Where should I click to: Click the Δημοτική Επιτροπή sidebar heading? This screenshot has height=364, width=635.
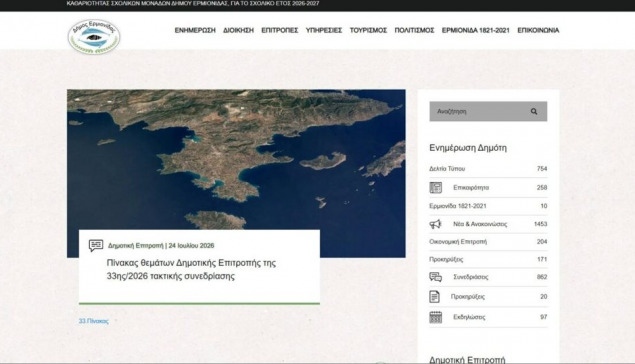[467, 360]
